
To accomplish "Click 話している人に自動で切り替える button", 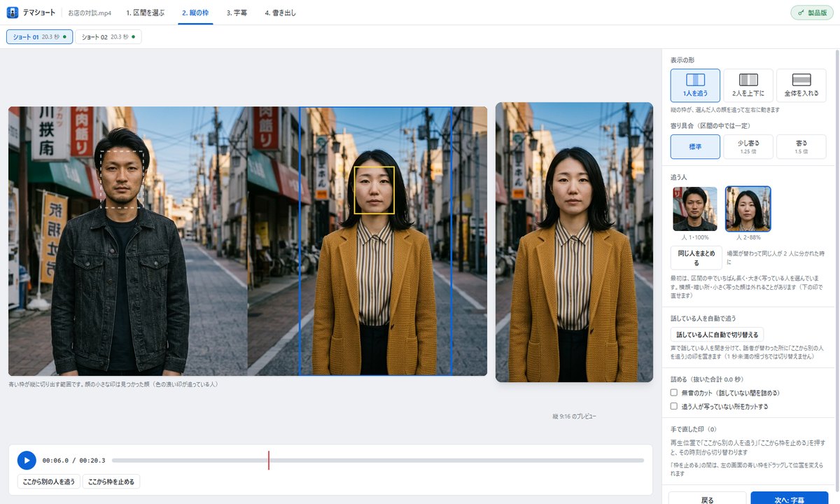I will pos(717,335).
